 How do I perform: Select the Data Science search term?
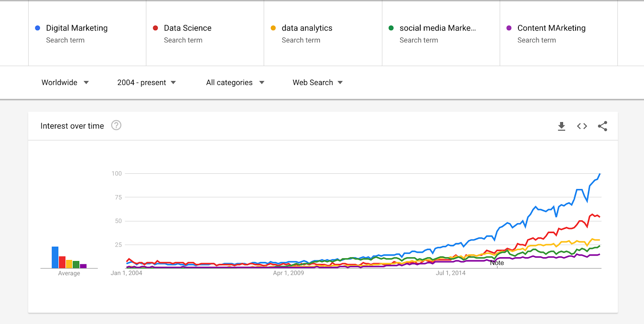[188, 28]
